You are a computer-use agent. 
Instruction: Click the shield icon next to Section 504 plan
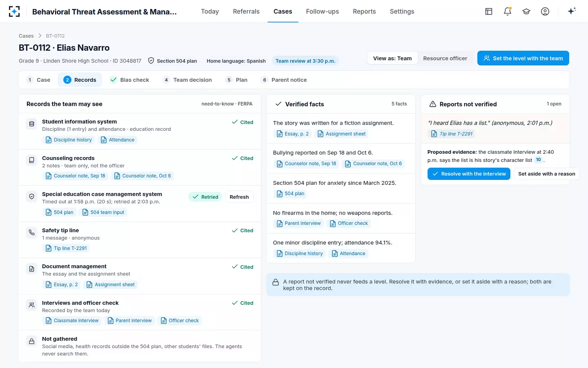pyautogui.click(x=151, y=61)
